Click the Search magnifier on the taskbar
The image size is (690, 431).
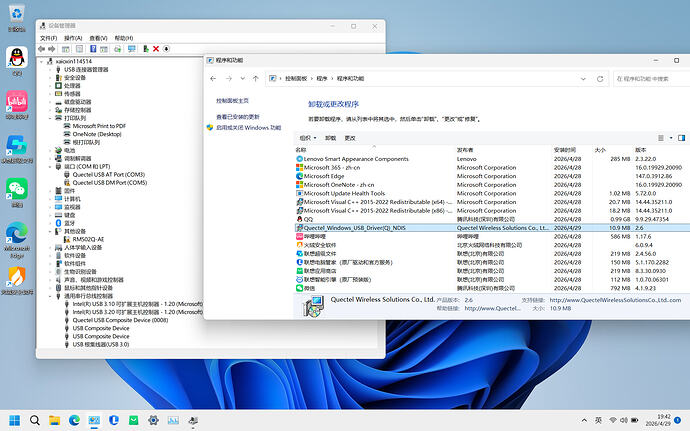[x=35, y=420]
